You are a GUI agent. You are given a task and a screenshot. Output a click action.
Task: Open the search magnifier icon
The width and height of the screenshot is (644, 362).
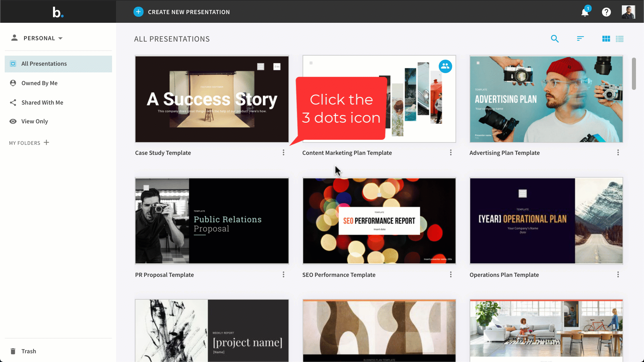tap(555, 39)
